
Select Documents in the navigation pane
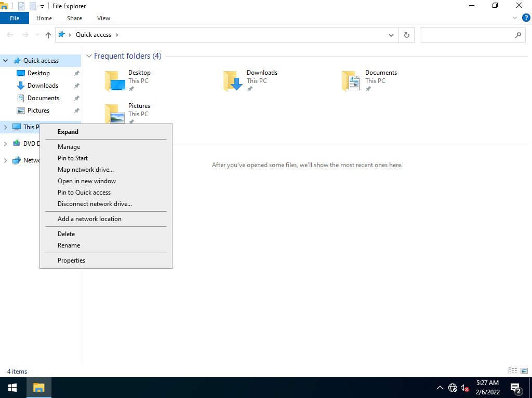pos(43,98)
